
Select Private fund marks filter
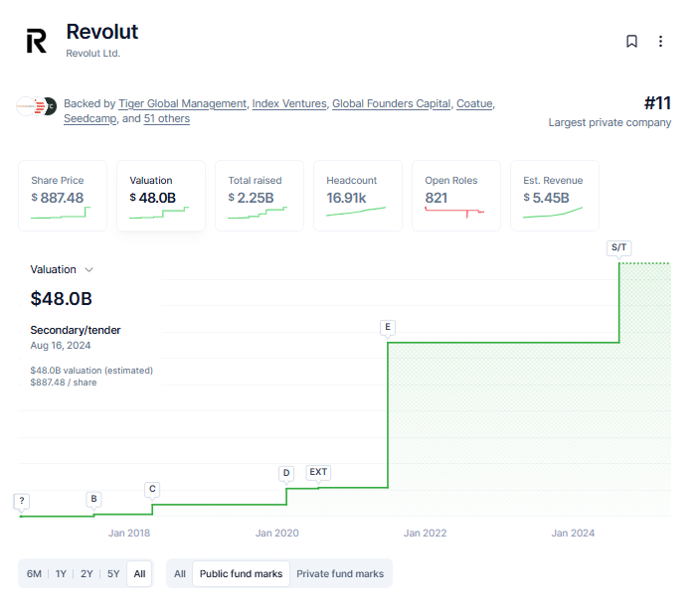coord(340,573)
